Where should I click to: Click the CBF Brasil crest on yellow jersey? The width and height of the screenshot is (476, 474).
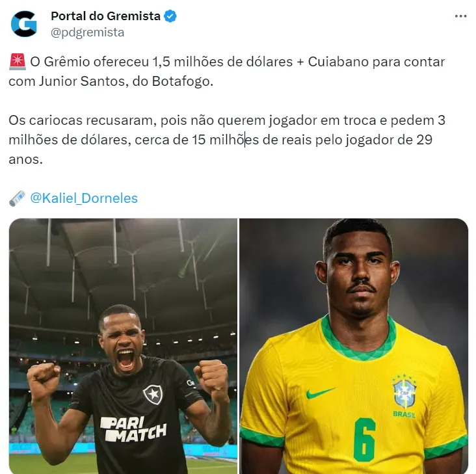(404, 396)
